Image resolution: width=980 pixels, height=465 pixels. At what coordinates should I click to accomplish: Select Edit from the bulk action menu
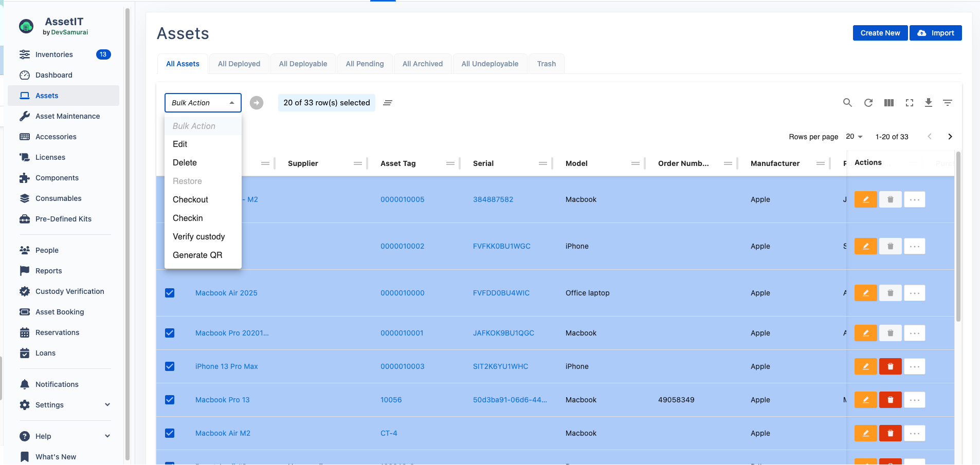(x=203, y=144)
